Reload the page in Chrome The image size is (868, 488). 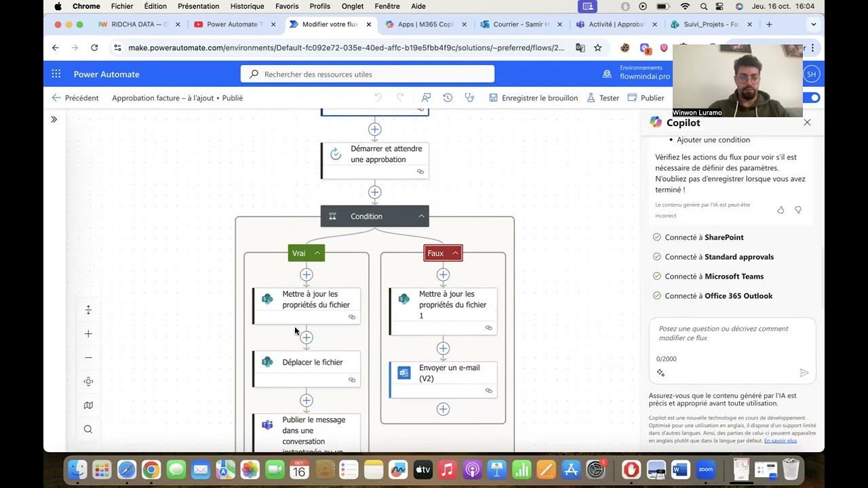pyautogui.click(x=94, y=47)
